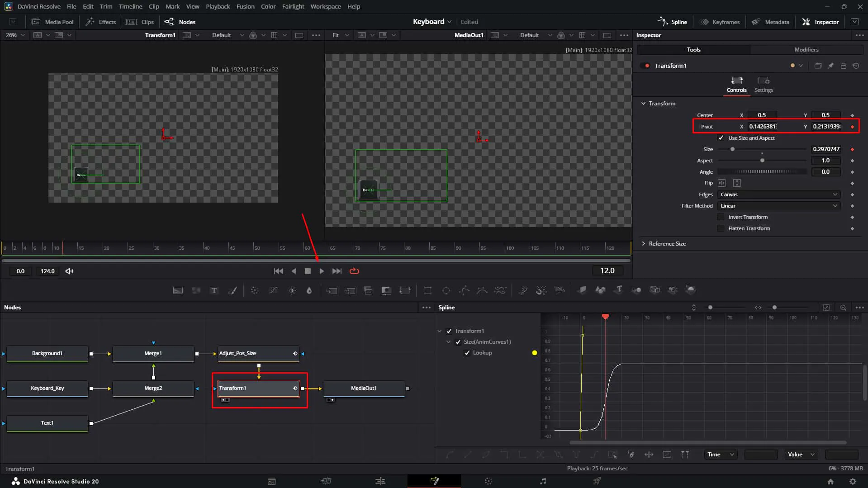The height and width of the screenshot is (488, 868).
Task: Switch to the Settings tab in Inspector
Action: [764, 85]
